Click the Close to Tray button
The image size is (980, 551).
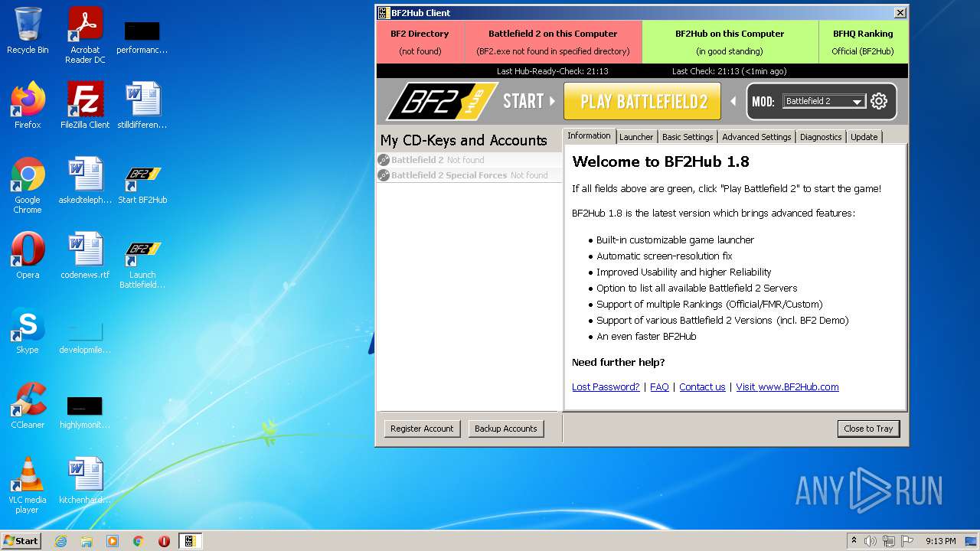pos(868,429)
